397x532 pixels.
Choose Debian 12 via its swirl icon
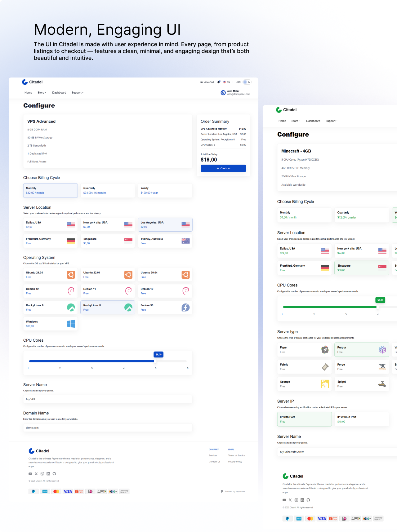pyautogui.click(x=71, y=291)
